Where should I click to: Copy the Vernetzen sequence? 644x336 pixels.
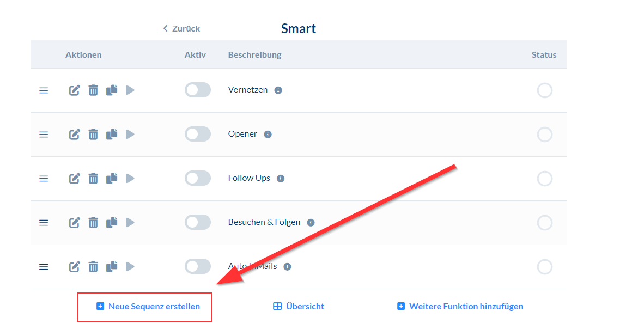tap(112, 90)
